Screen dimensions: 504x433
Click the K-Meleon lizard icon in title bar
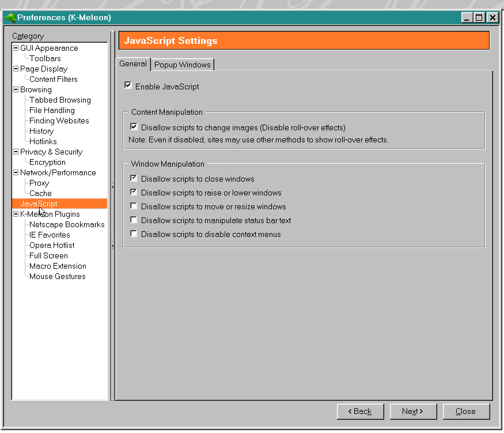[10, 17]
